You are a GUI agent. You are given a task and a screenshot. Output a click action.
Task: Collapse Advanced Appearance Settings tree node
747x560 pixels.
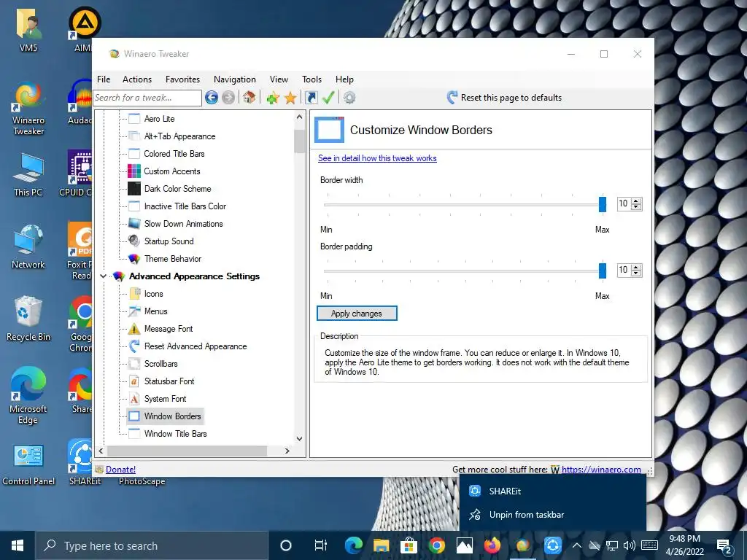[103, 276]
